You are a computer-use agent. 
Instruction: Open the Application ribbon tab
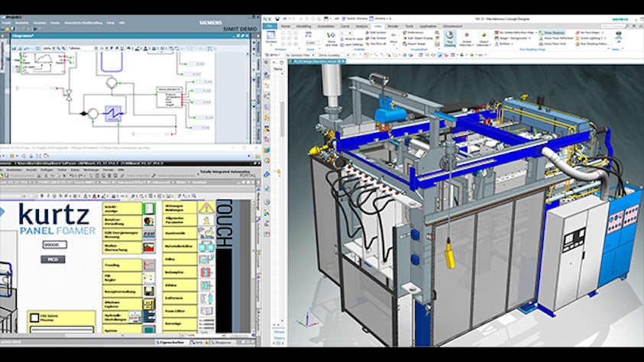pyautogui.click(x=428, y=26)
